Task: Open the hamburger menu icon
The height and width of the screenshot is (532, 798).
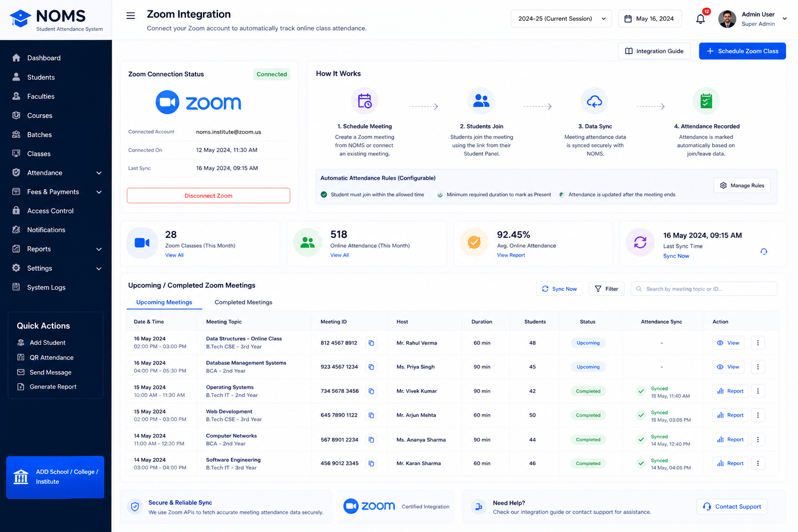Action: coord(130,16)
